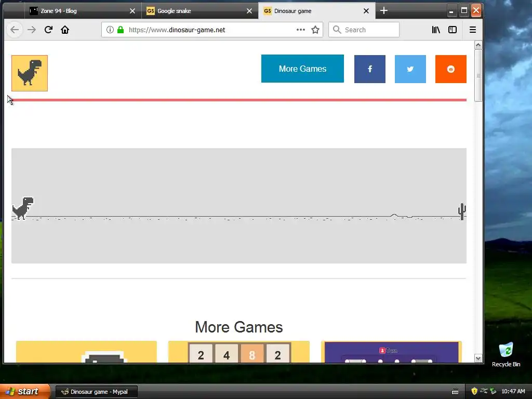Screen dimensions: 532x399
Task: Click the Search input box
Action: point(364,30)
